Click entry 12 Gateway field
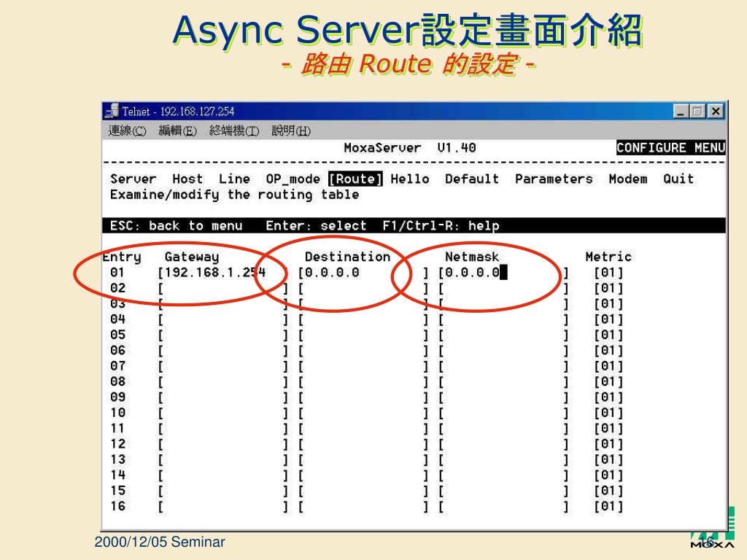Viewport: 747px width, 560px height. (x=223, y=444)
